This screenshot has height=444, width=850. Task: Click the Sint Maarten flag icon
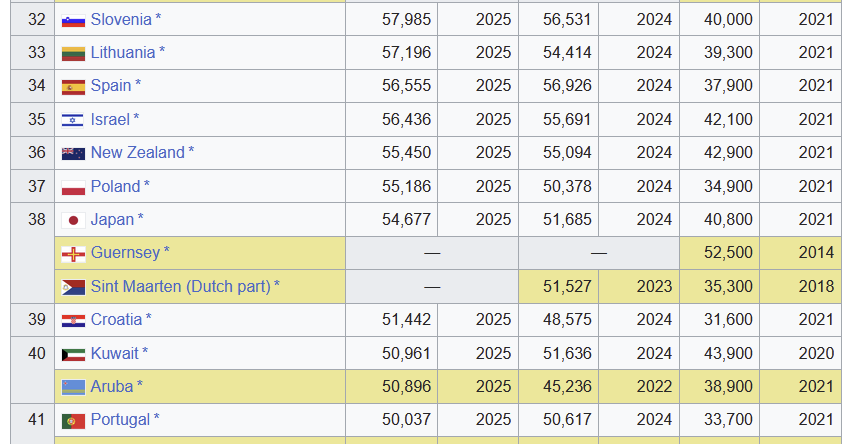(73, 287)
